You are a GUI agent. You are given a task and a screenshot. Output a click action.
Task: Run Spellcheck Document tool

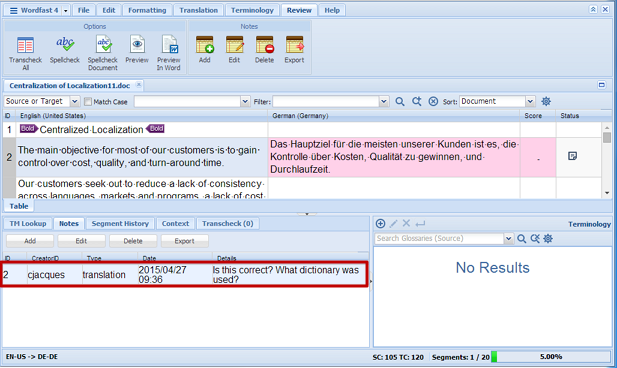(103, 53)
